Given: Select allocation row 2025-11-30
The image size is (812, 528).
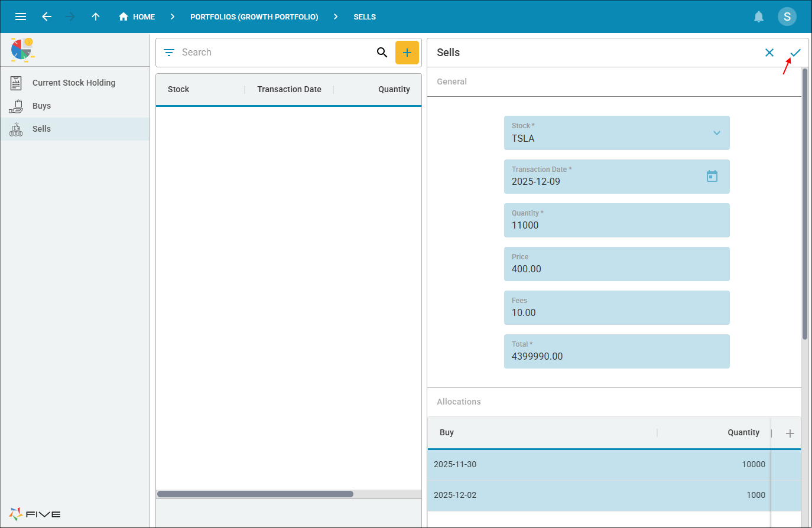Looking at the screenshot, I should [x=614, y=464].
